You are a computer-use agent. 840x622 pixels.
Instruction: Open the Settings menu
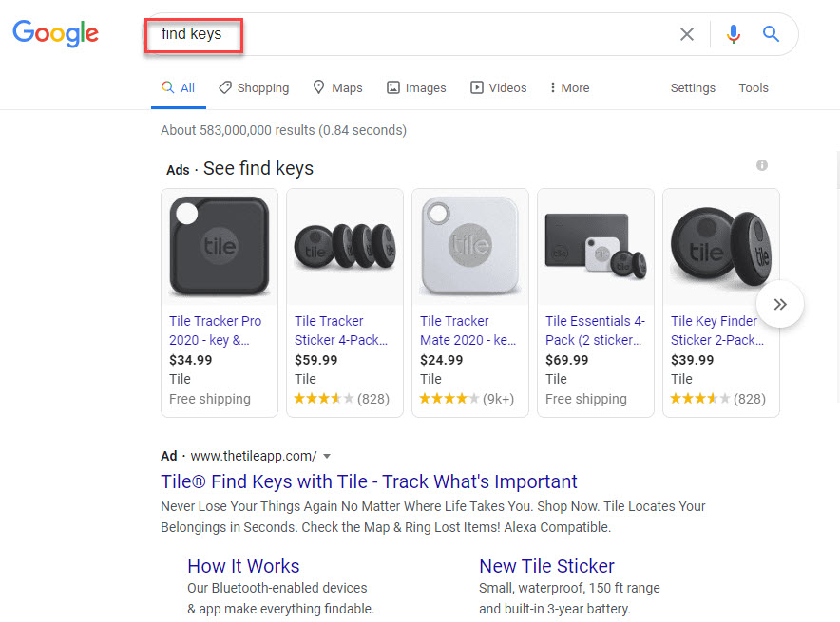coord(693,87)
